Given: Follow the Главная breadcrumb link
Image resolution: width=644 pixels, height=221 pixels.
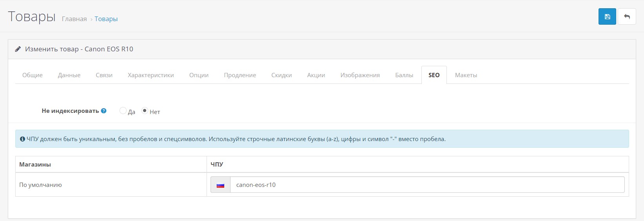Looking at the screenshot, I should click(74, 19).
